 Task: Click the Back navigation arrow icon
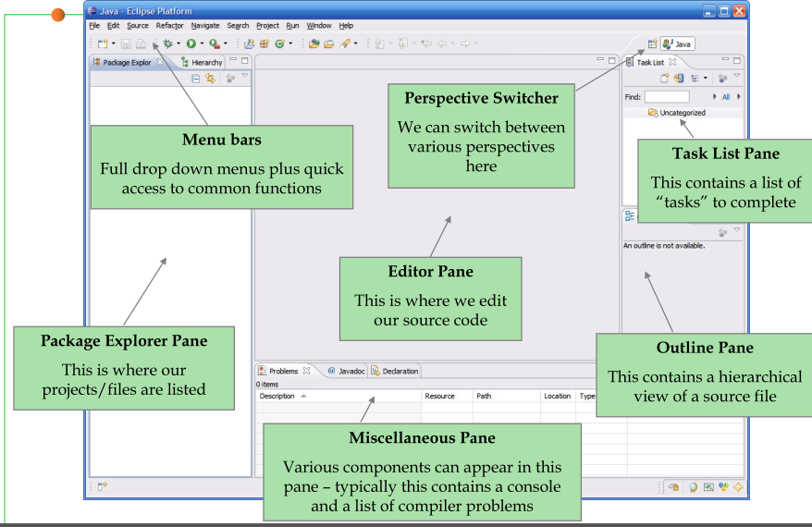pos(442,44)
